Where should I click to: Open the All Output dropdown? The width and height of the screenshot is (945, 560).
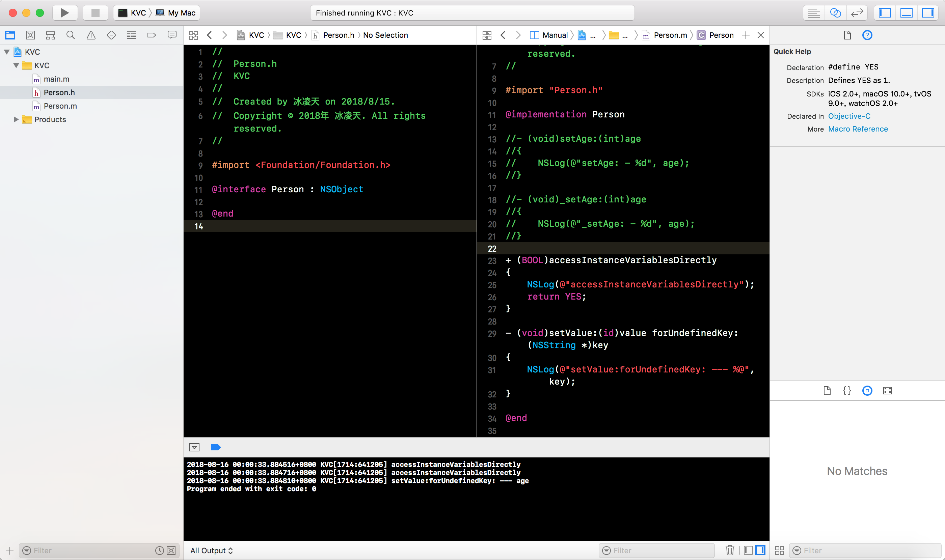tap(211, 550)
